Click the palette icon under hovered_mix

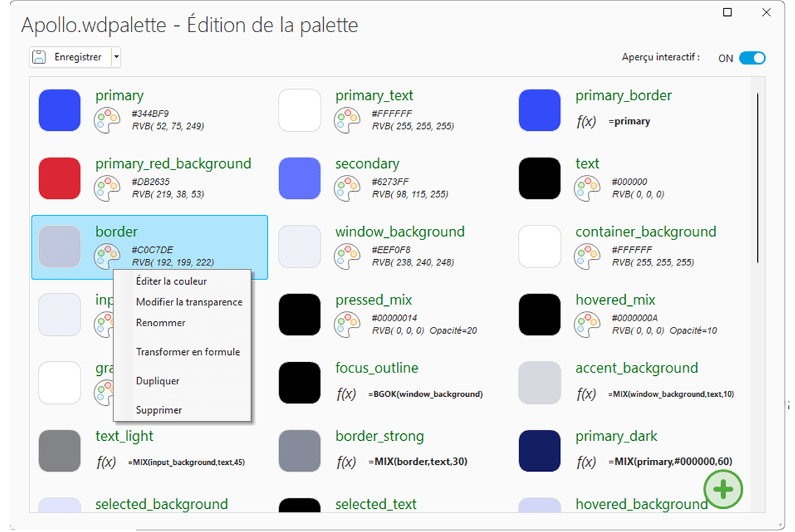(x=586, y=325)
